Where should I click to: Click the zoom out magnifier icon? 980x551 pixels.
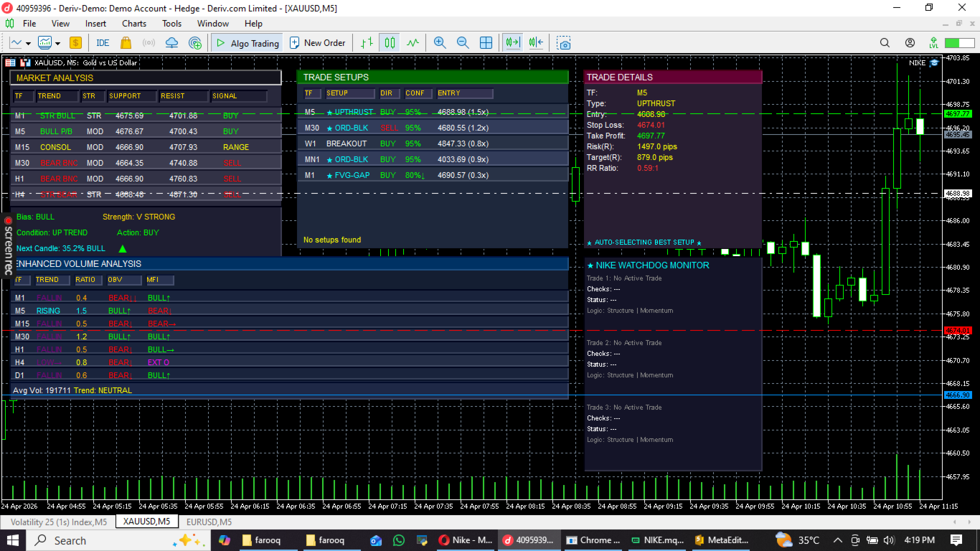[463, 43]
